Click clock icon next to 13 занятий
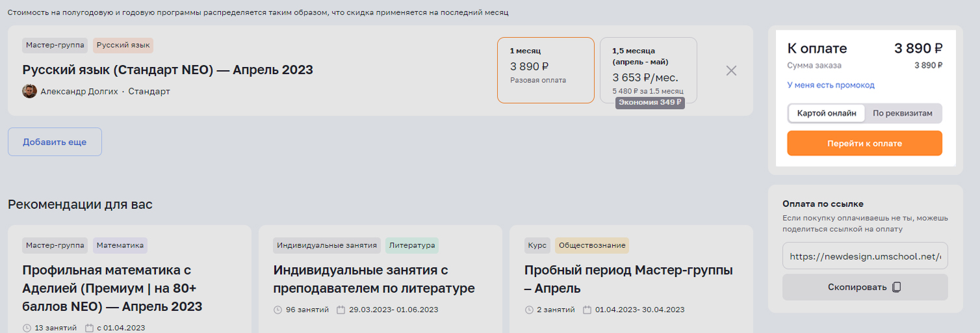The height and width of the screenshot is (333, 980). pyautogui.click(x=27, y=328)
